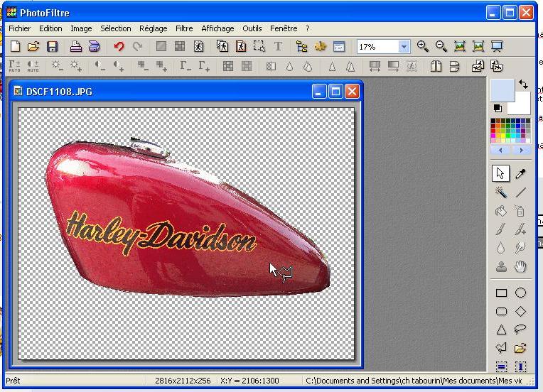
Task: Open the Edition menu
Action: [50, 28]
